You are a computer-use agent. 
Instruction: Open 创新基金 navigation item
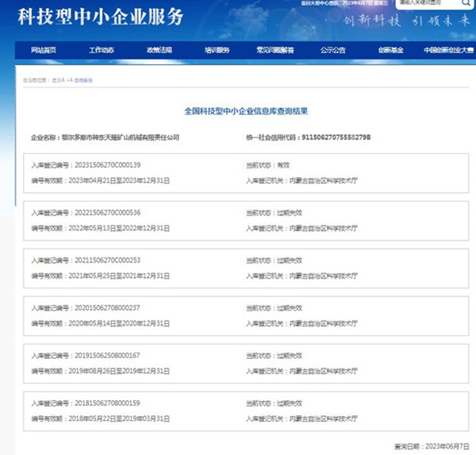[x=390, y=50]
